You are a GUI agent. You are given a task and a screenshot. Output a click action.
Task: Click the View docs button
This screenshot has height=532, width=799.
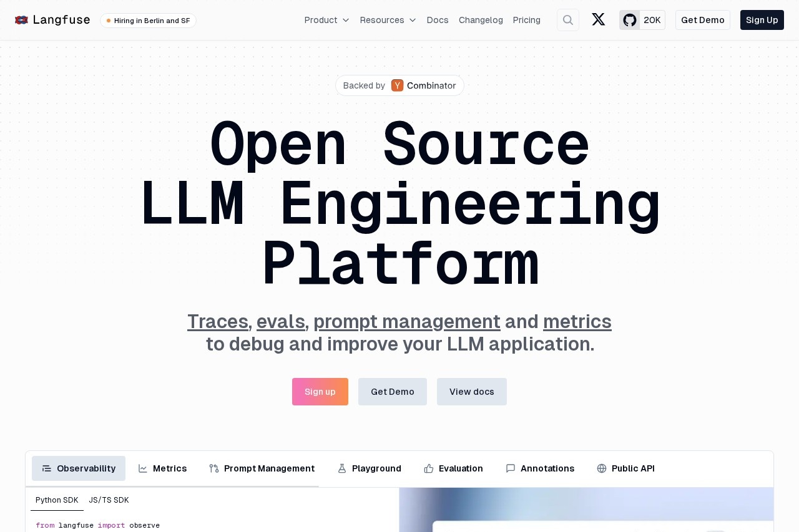click(x=471, y=392)
